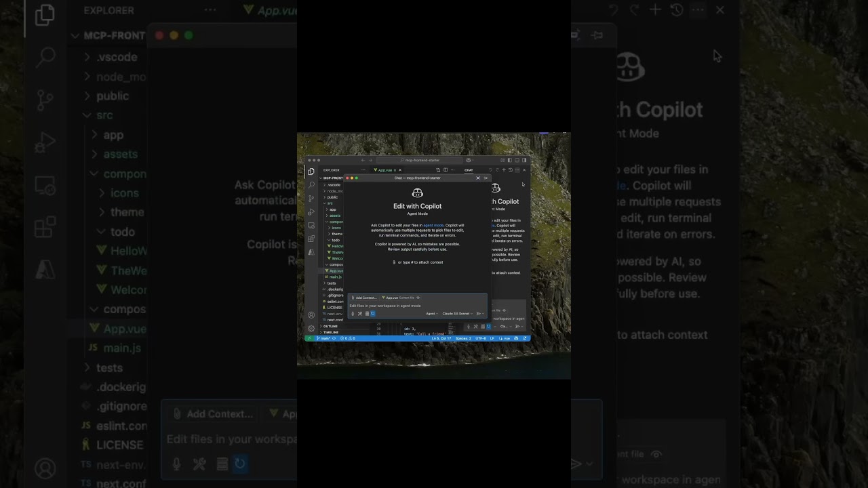Open Claude 3.5 Sonnet model dropdown
The height and width of the screenshot is (488, 868).
[x=458, y=314]
